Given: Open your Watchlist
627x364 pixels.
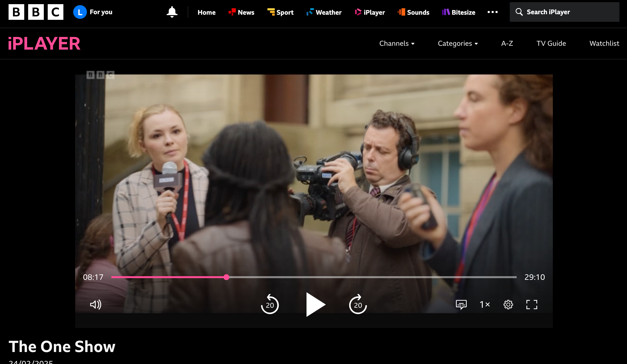Looking at the screenshot, I should click(604, 44).
